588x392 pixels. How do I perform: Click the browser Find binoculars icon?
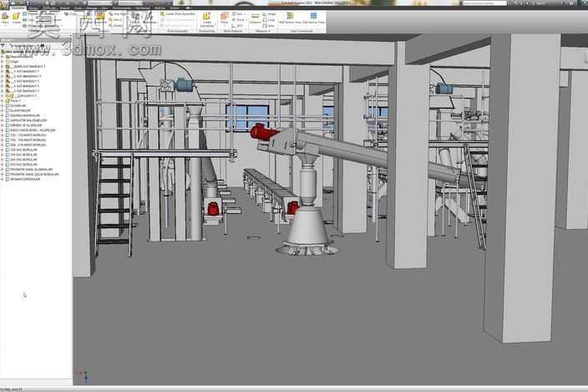43,45
